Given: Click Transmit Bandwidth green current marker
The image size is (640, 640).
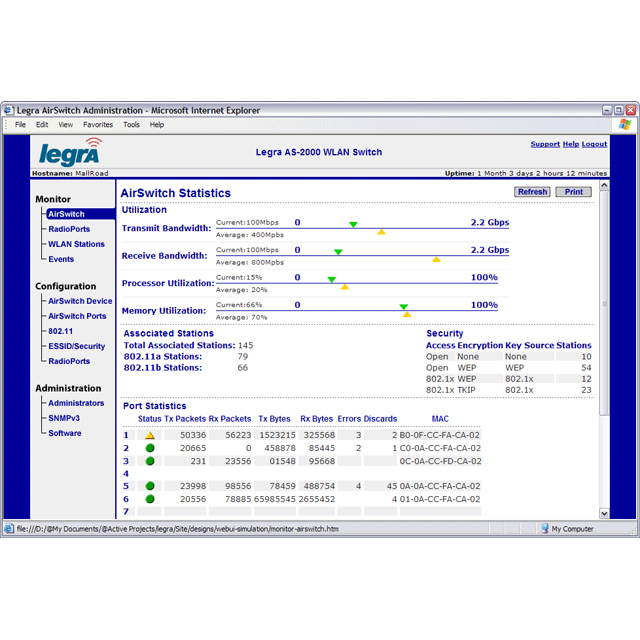Looking at the screenshot, I should pyautogui.click(x=353, y=224).
